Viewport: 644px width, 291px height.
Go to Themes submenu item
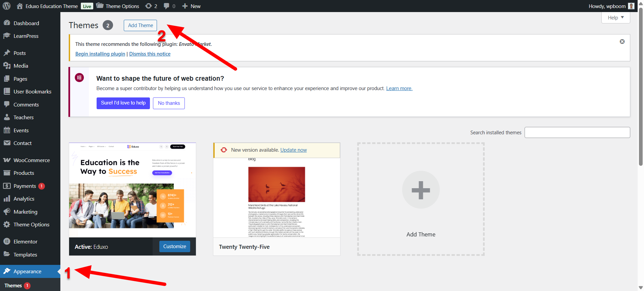click(x=13, y=286)
